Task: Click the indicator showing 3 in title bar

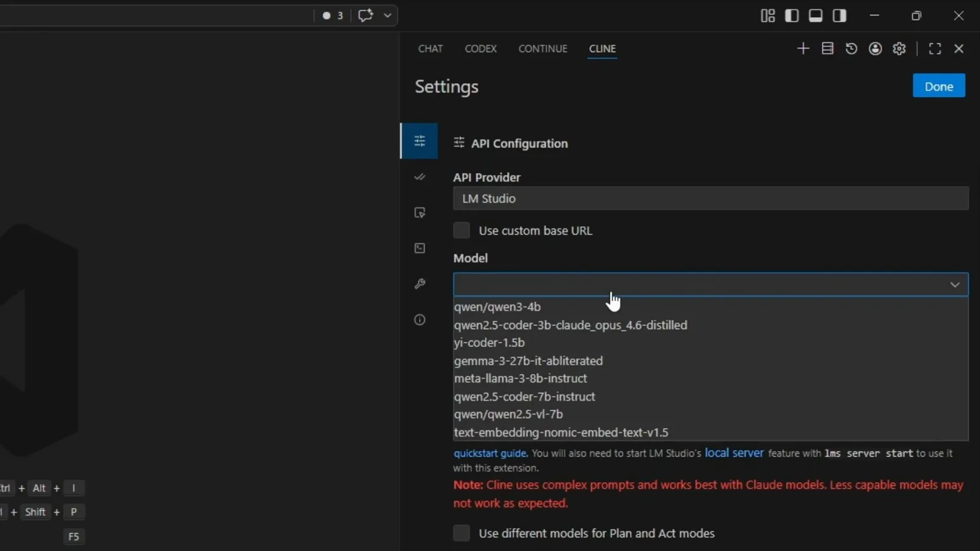Action: click(x=333, y=15)
